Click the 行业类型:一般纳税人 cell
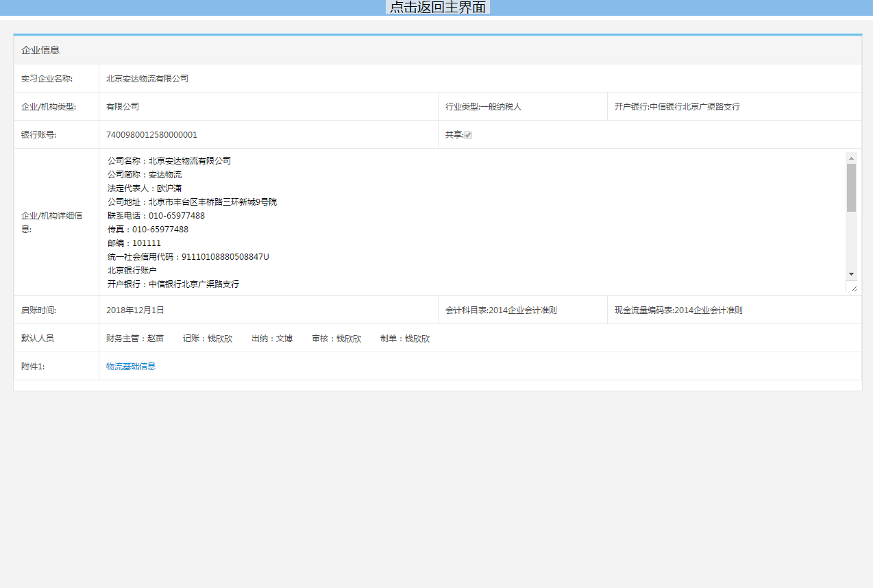 click(x=483, y=107)
